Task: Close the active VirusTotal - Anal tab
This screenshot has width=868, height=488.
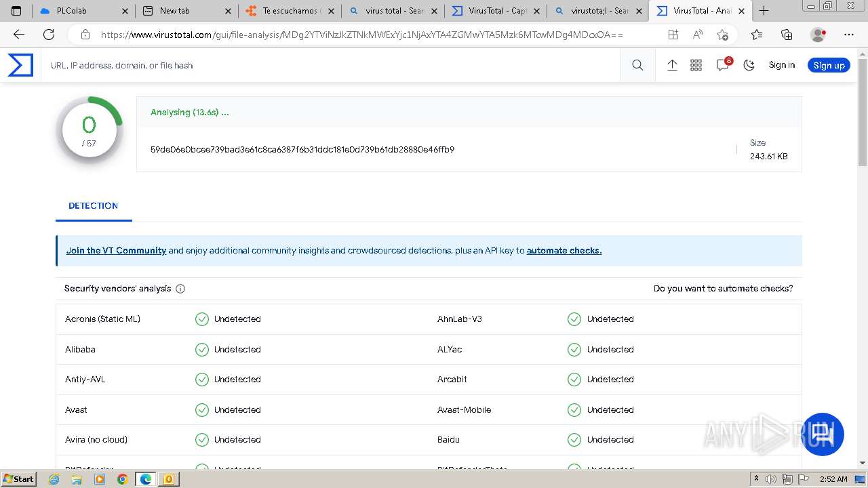Action: pyautogui.click(x=741, y=11)
